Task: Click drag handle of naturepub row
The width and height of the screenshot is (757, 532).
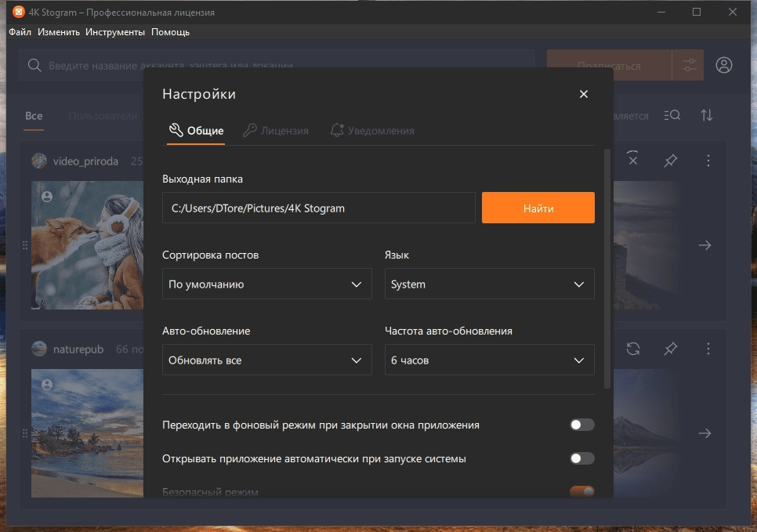Action: [25, 433]
